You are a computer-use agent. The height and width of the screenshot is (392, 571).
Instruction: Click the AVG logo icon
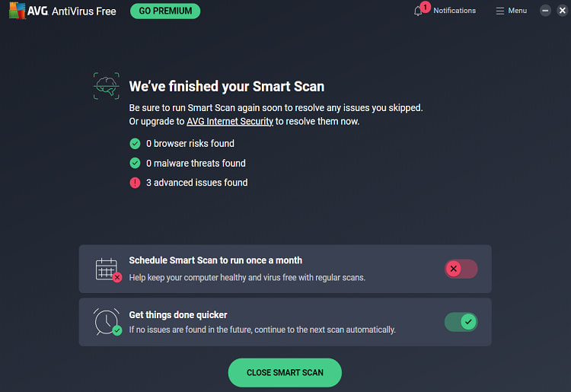tap(17, 11)
